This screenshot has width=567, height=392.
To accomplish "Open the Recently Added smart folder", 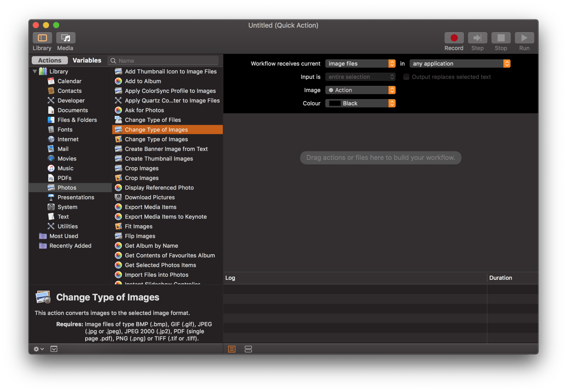I will [x=70, y=246].
